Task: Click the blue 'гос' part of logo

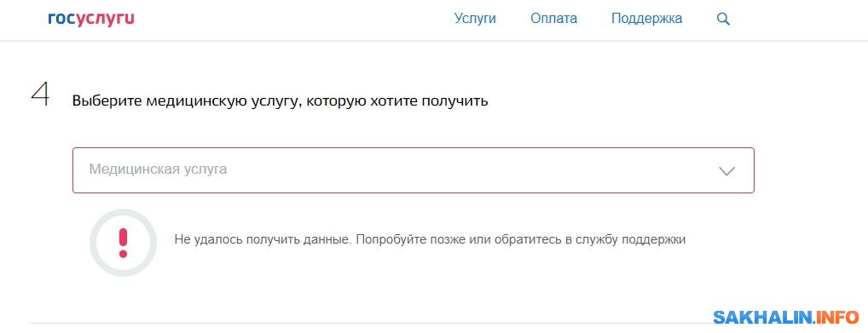Action: (61, 20)
